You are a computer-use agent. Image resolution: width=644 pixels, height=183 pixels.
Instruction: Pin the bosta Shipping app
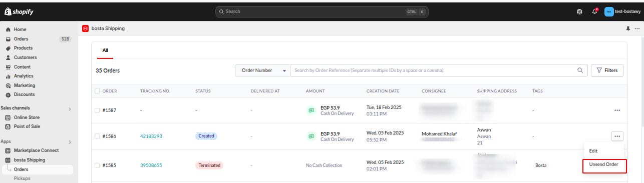[x=628, y=28]
